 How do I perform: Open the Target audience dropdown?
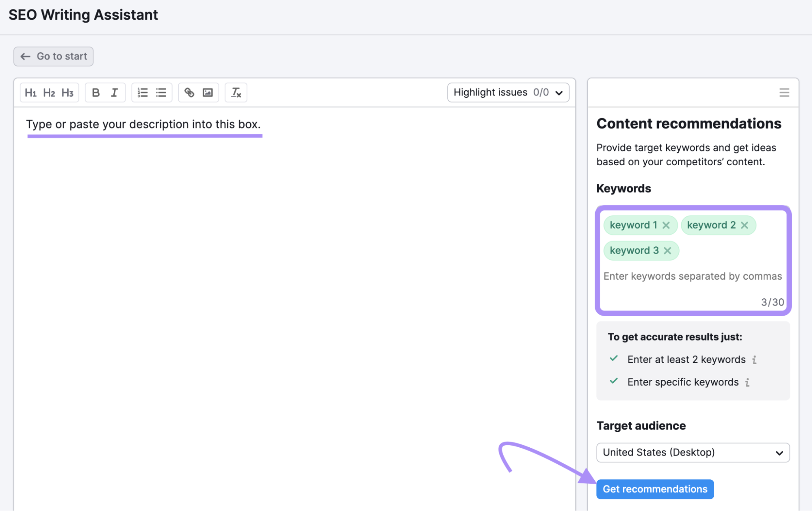(x=692, y=453)
